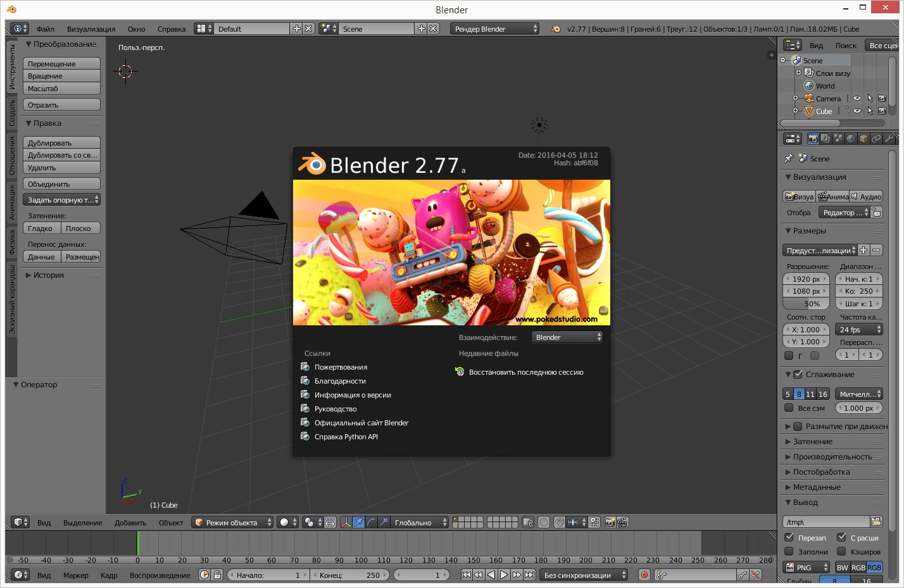Open the Пожертвования link on splash

pos(341,367)
